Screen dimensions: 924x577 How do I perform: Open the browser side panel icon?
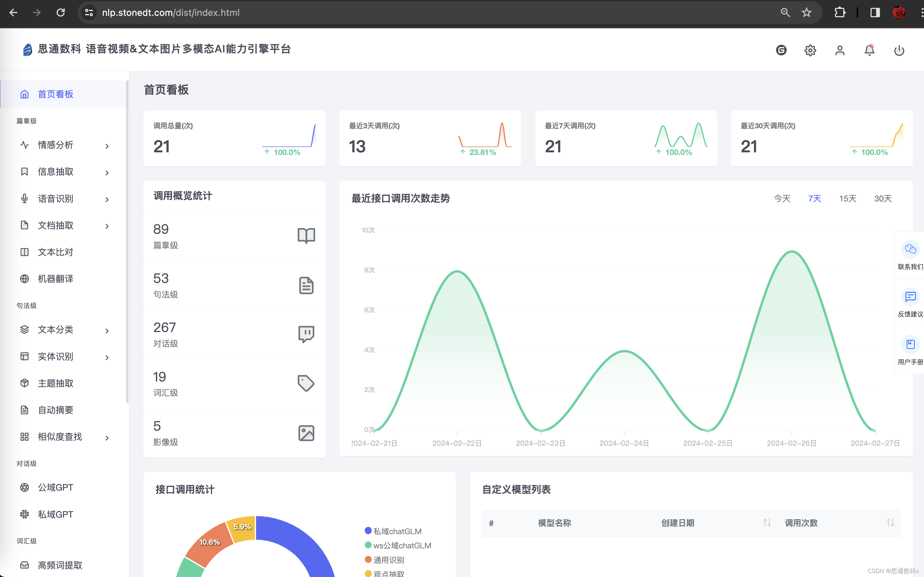coord(875,13)
